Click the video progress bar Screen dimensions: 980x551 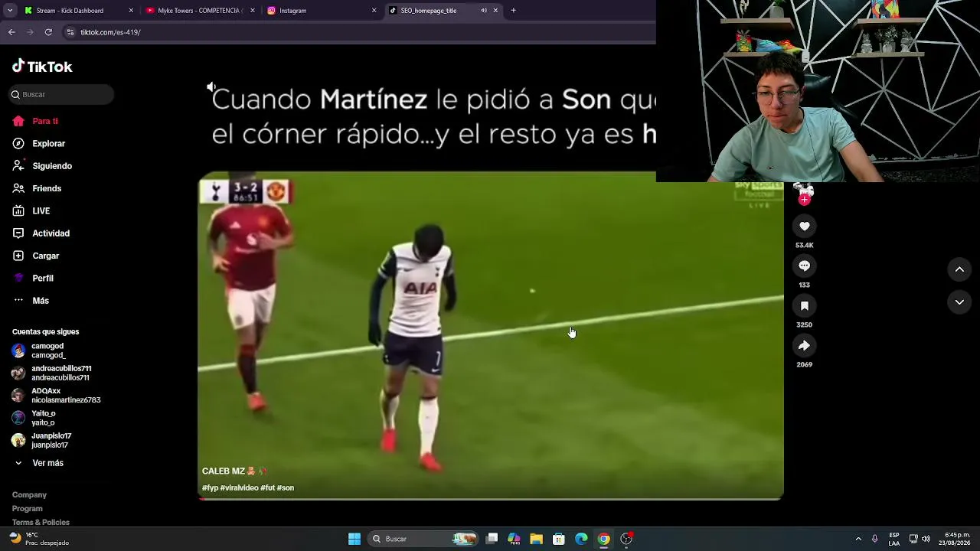pos(490,499)
